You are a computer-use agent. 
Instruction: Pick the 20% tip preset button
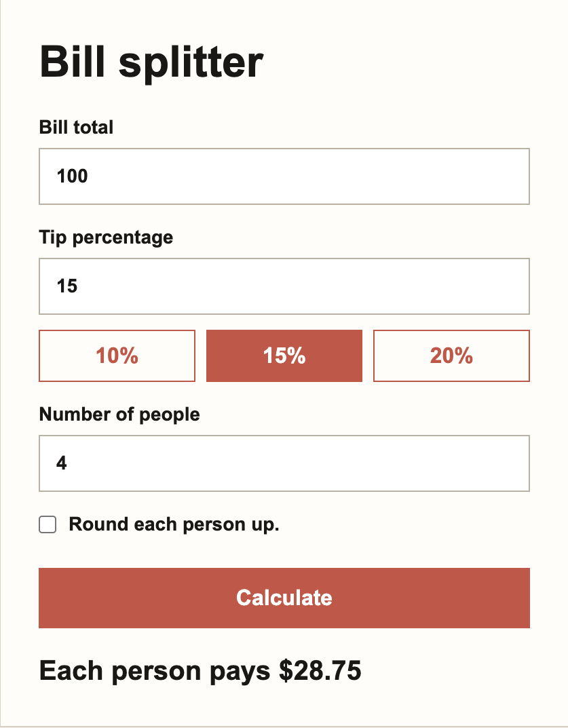(x=451, y=356)
